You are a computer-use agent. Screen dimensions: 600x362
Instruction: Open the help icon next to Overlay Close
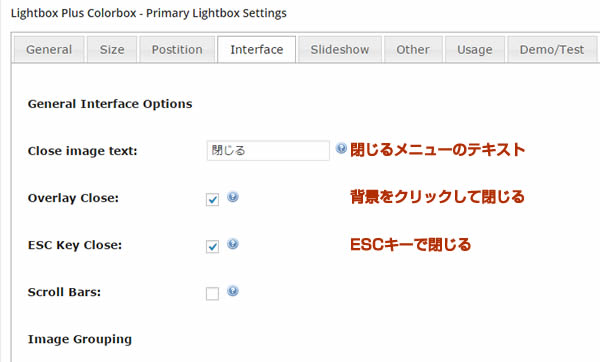click(x=233, y=197)
